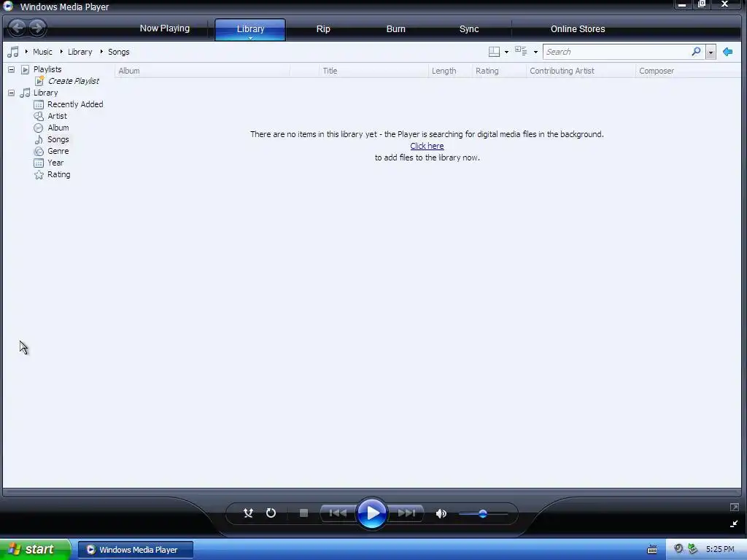Sort by the Length column header
Image resolution: width=747 pixels, height=560 pixels.
coord(449,71)
